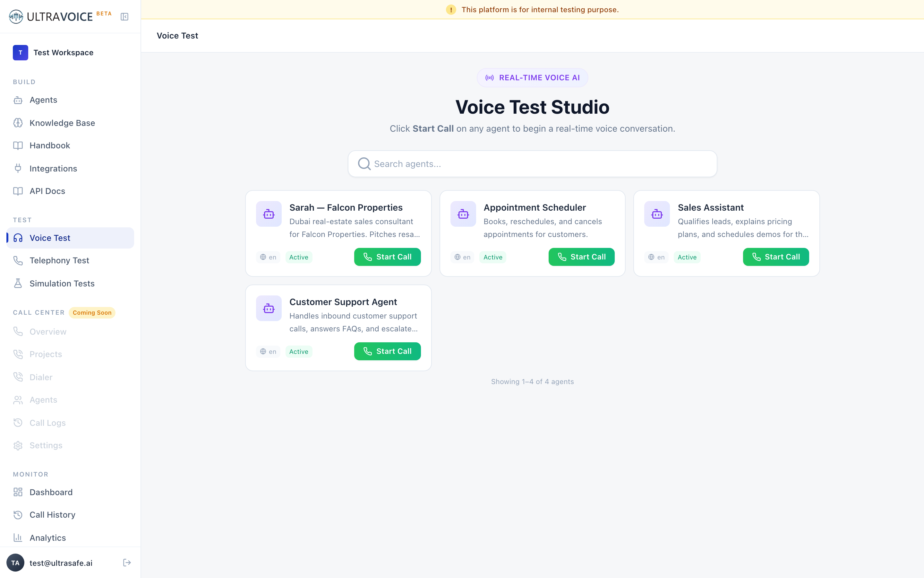Click the Call Logs item
Image resolution: width=924 pixels, height=578 pixels.
pyautogui.click(x=70, y=423)
